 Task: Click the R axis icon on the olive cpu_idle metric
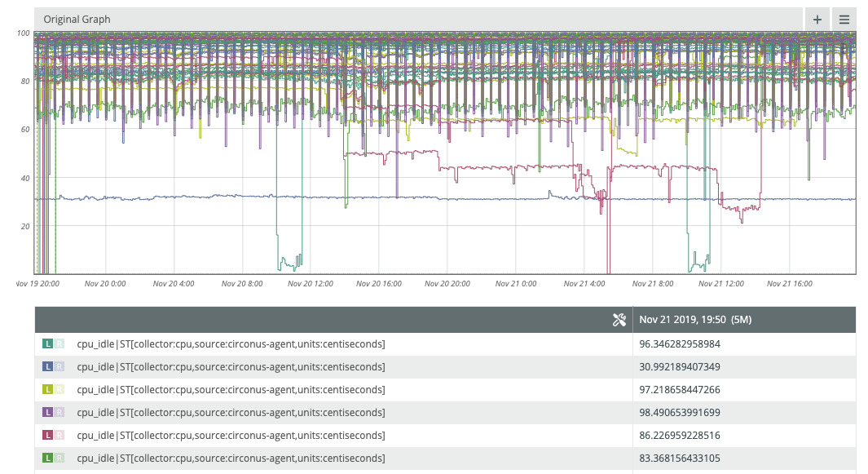(59, 389)
